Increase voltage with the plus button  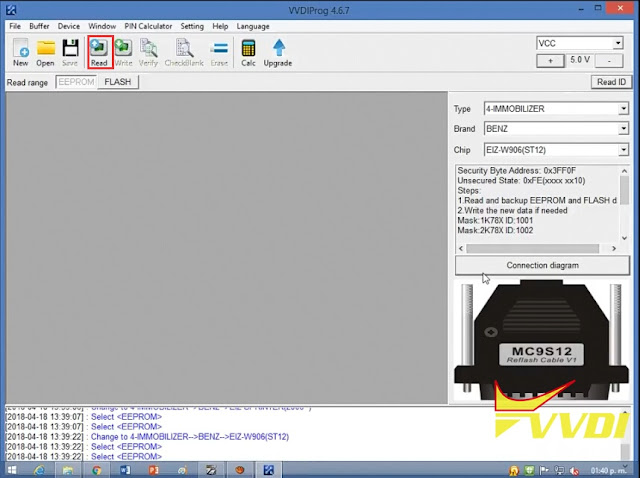550,61
